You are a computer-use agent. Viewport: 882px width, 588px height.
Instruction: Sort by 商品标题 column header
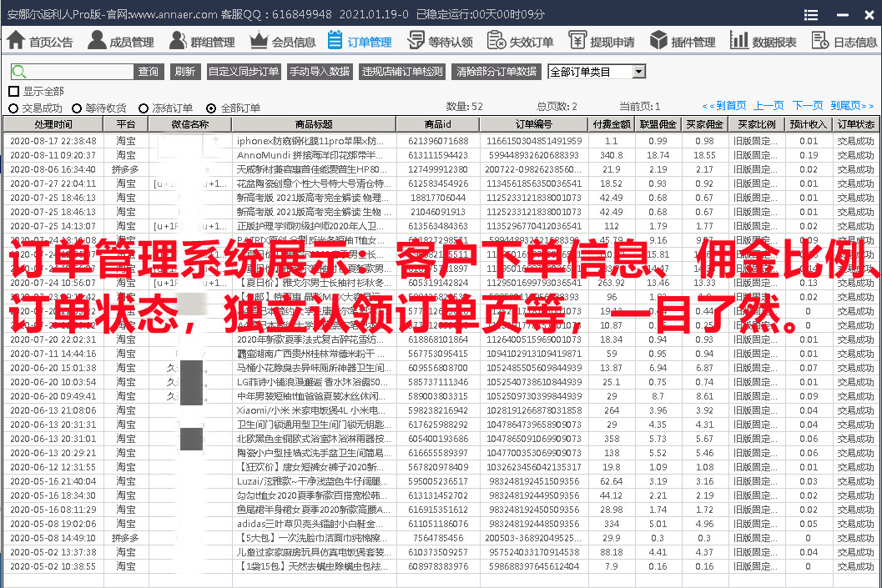(314, 124)
